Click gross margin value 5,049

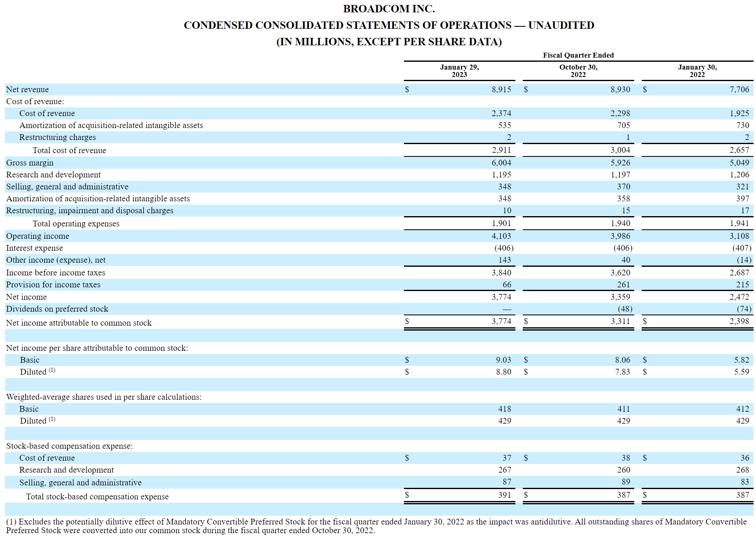(x=739, y=163)
